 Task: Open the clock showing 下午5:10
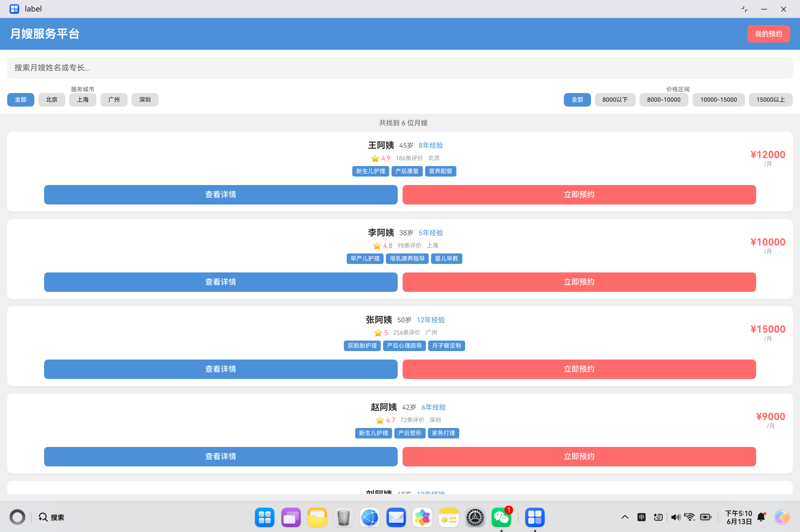click(739, 517)
